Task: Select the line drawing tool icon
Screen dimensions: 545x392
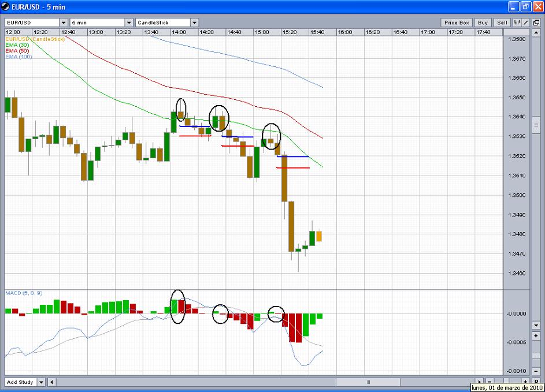Action: (x=526, y=23)
